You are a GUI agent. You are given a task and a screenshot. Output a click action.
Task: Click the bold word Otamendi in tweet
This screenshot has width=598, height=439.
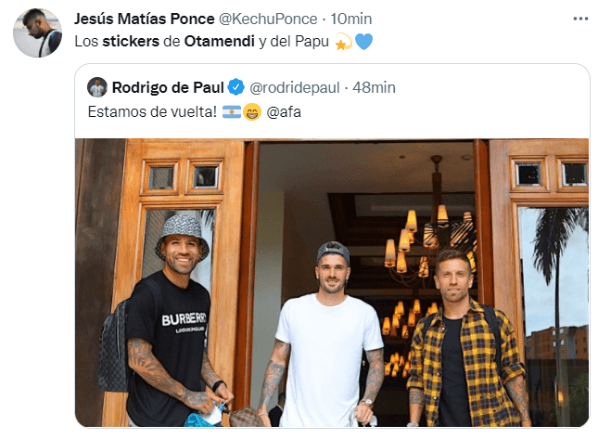[219, 41]
